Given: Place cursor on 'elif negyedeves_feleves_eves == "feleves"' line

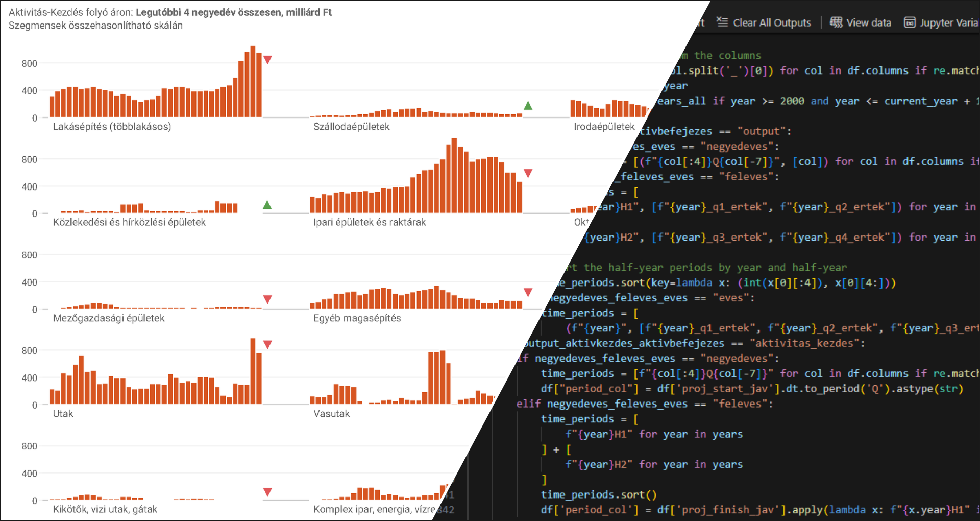Looking at the screenshot, I should pos(644,404).
